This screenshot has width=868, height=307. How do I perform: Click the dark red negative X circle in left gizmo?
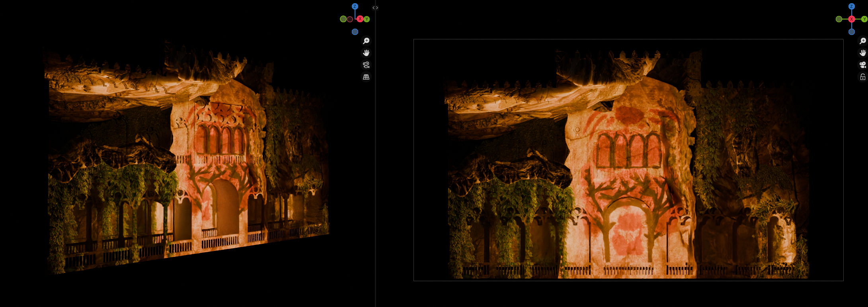click(x=350, y=19)
